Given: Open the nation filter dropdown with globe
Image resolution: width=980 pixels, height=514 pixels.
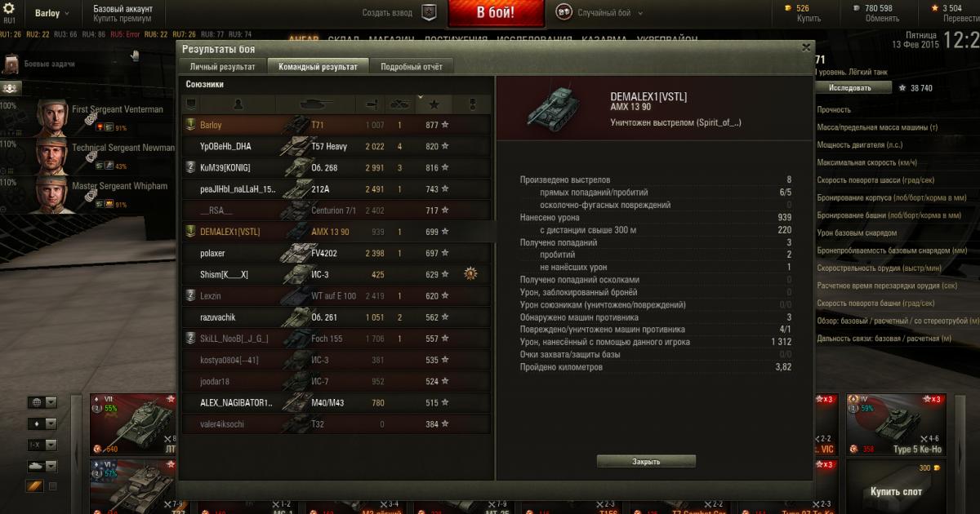Looking at the screenshot, I should [42, 402].
